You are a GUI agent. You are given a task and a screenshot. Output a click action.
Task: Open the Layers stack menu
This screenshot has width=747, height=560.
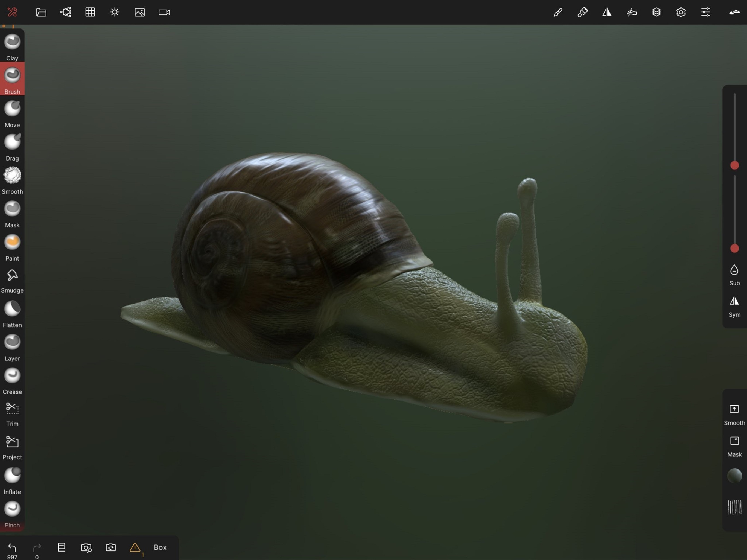pos(656,13)
